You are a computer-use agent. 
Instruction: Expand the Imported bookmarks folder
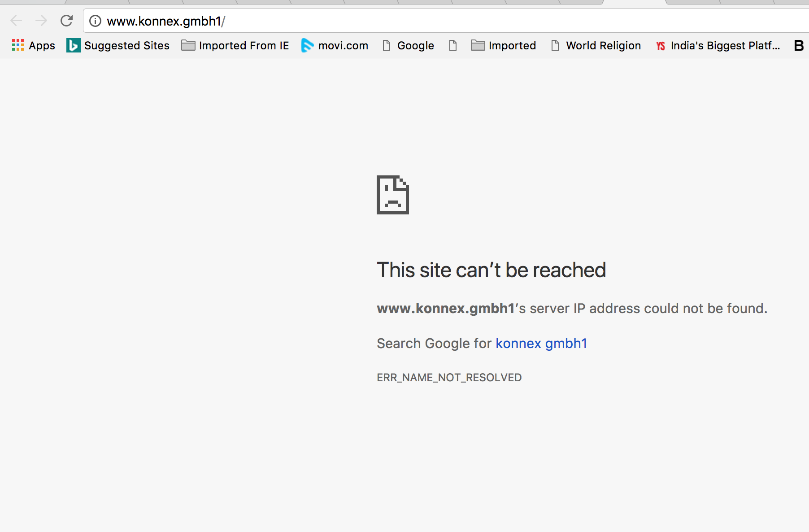click(x=504, y=45)
